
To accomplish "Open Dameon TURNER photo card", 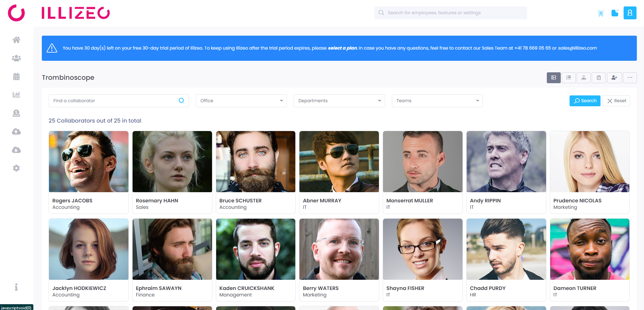I will click(590, 260).
